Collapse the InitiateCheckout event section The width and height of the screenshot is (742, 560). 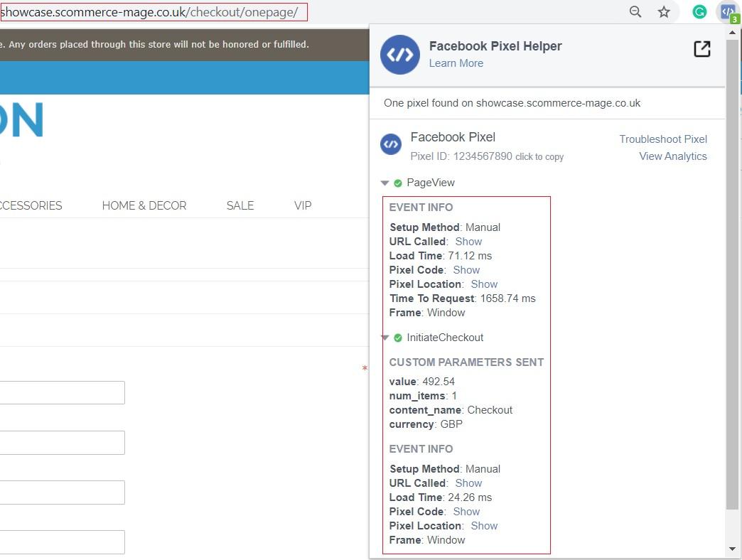pyautogui.click(x=385, y=338)
